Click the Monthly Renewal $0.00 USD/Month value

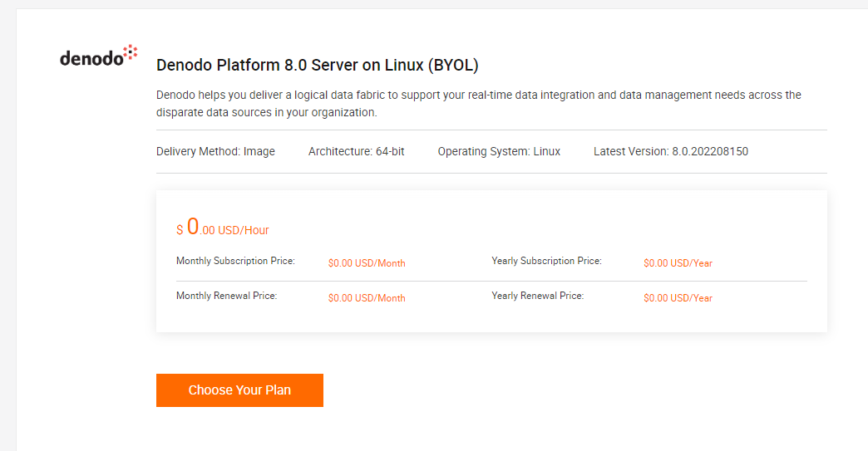click(367, 298)
